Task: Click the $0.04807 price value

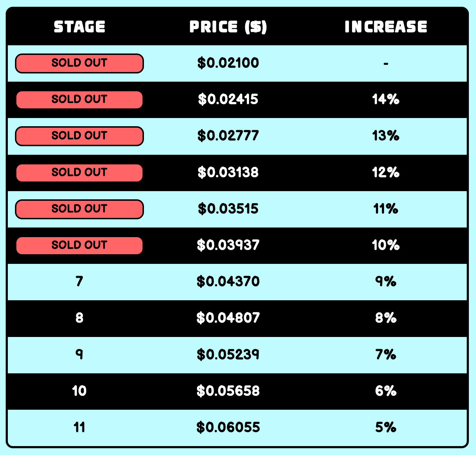Action: (x=228, y=318)
